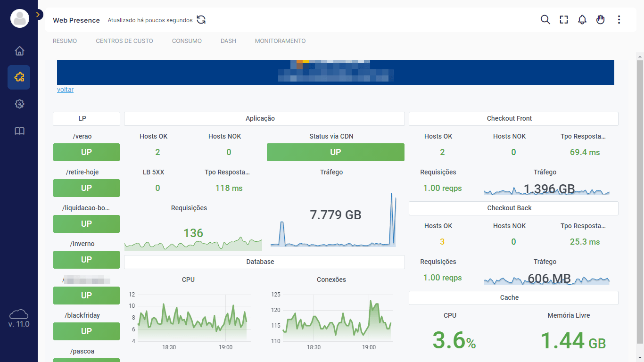
Task: Open the settings gear icon in sidebar
Action: 19,104
